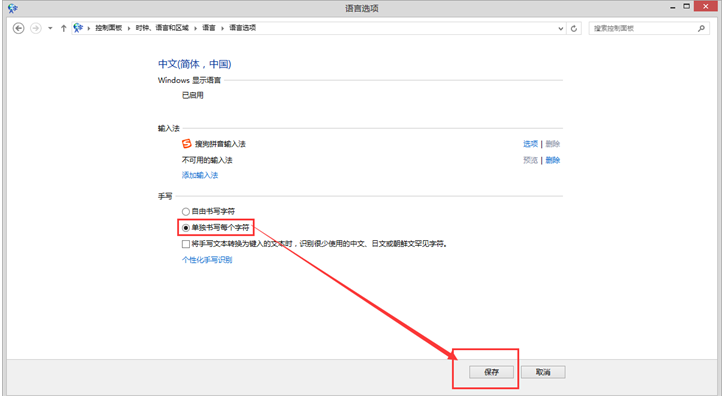The width and height of the screenshot is (723, 396).
Task: Go up one level with up arrow
Action: point(64,28)
